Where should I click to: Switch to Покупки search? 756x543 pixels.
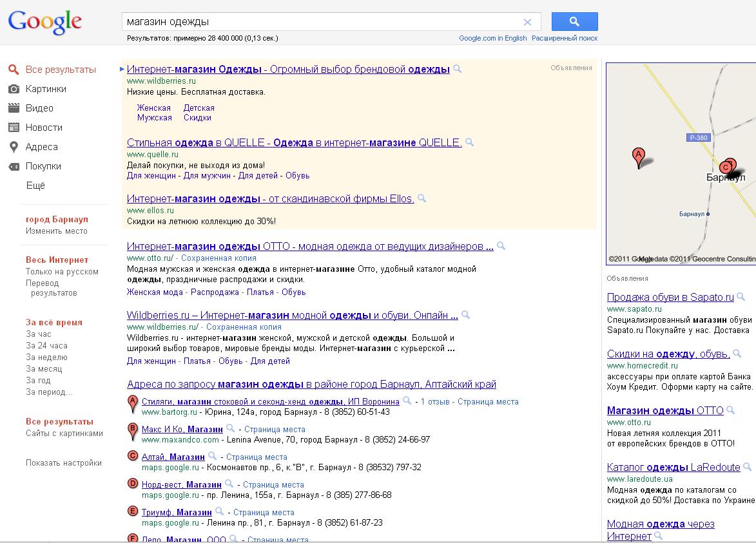(43, 166)
